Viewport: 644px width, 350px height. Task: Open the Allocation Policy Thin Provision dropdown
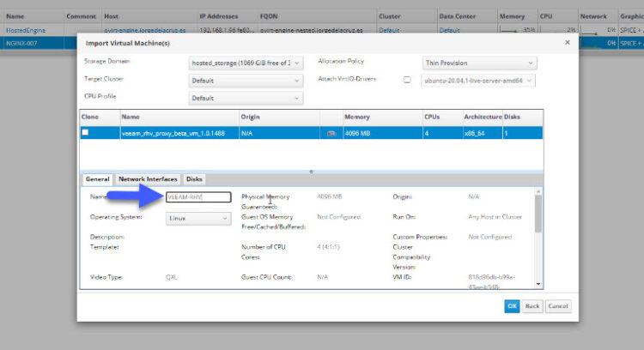479,63
